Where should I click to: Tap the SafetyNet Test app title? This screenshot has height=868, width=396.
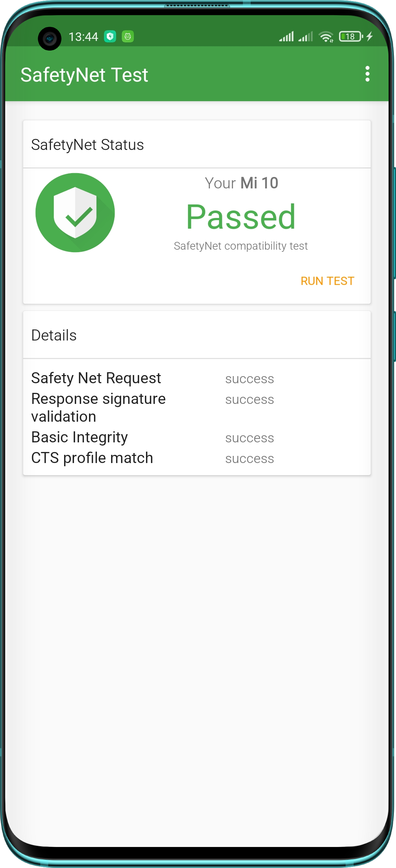tap(84, 75)
